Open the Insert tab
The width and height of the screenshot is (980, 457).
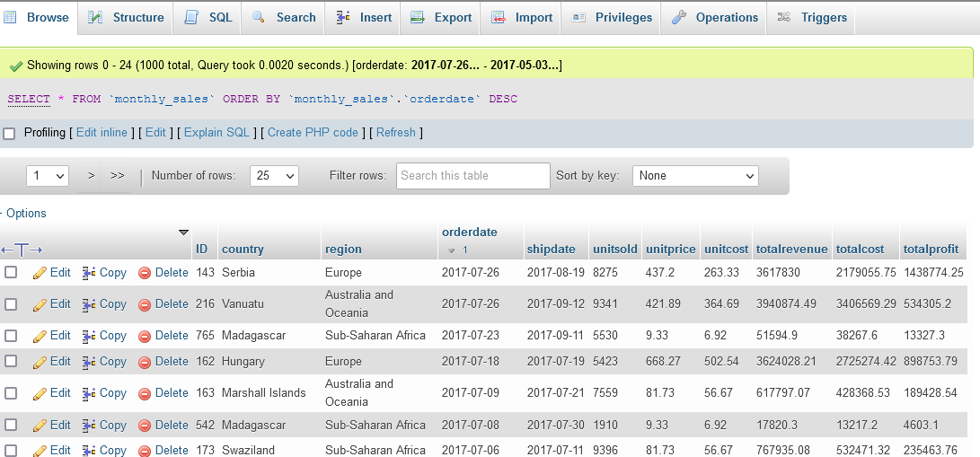363,17
